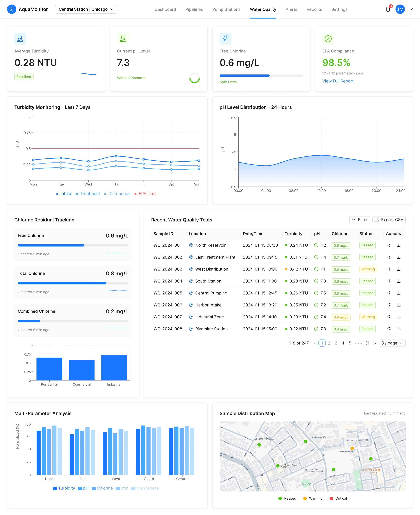Viewport: 420px width, 515px height.
Task: Go to the Alerts tab
Action: point(291,9)
